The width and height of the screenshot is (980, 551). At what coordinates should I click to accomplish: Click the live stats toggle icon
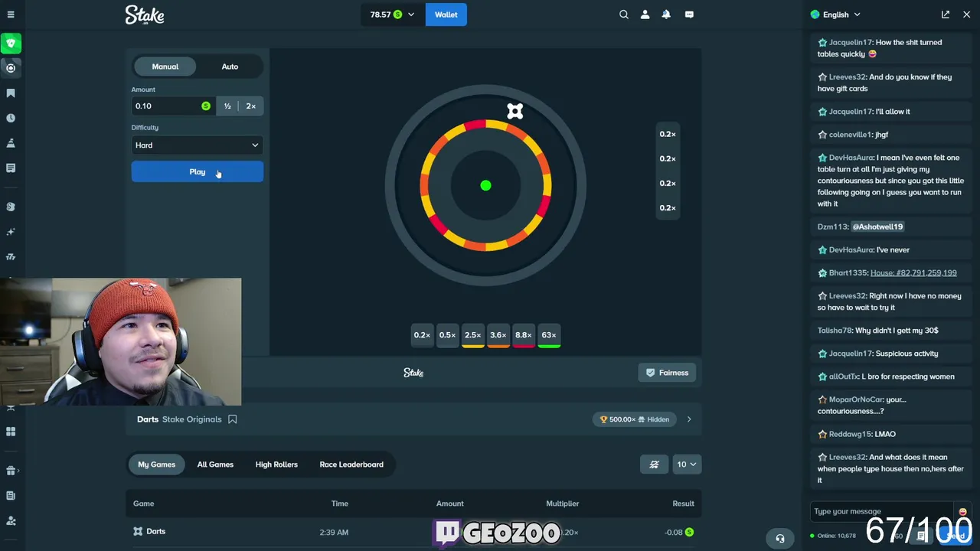pyautogui.click(x=654, y=465)
